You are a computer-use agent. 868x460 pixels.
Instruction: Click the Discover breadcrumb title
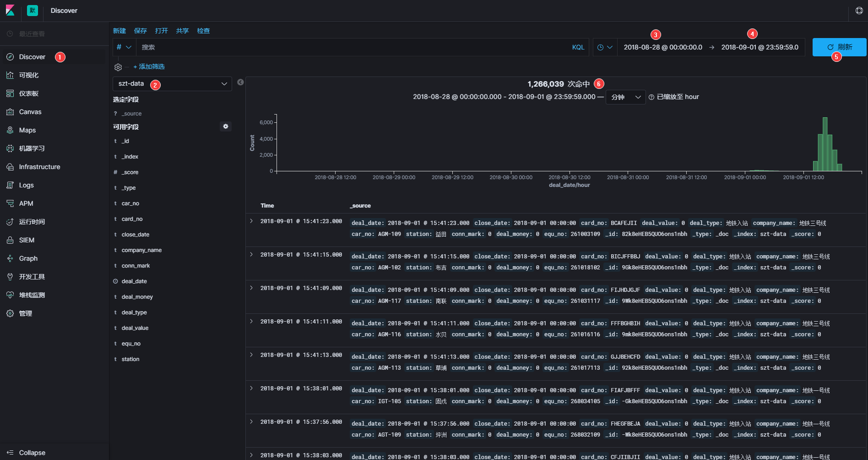(x=64, y=11)
